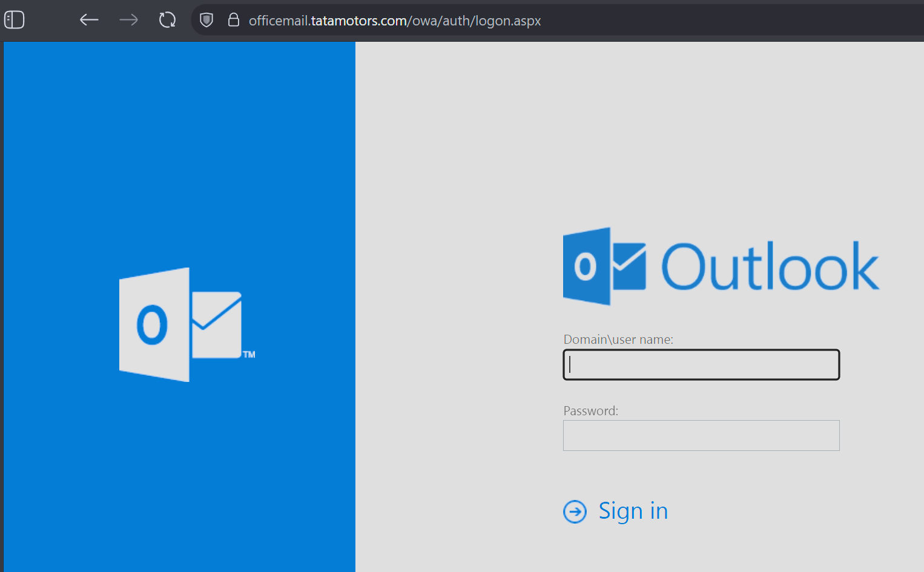Click the white envelope in the left logo
Screen dimensions: 924x572
point(216,325)
